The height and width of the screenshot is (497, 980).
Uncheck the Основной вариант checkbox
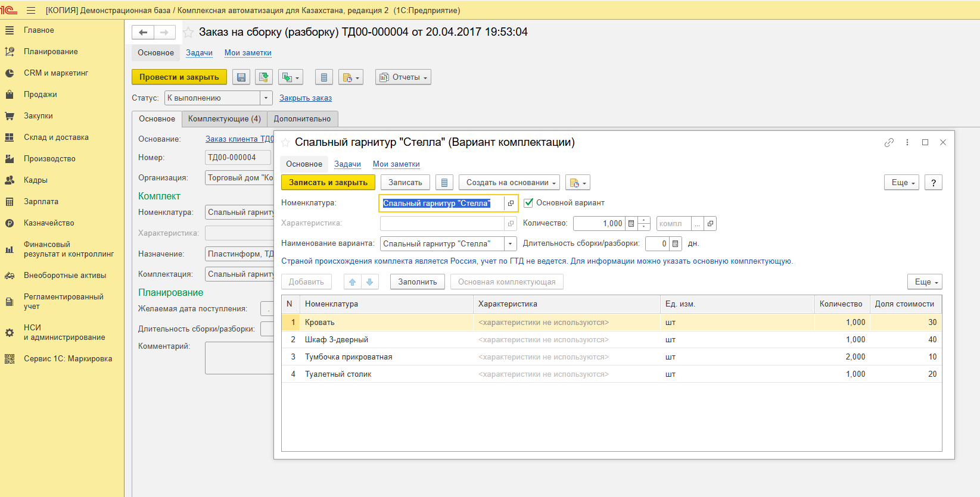tap(528, 203)
